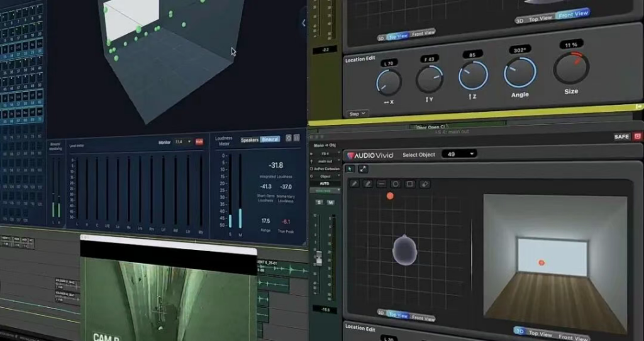Click the SAFE button in plugin header

(x=621, y=136)
